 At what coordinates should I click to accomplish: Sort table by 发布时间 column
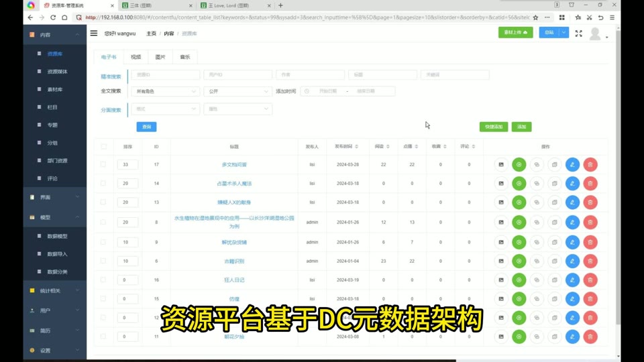(346, 147)
